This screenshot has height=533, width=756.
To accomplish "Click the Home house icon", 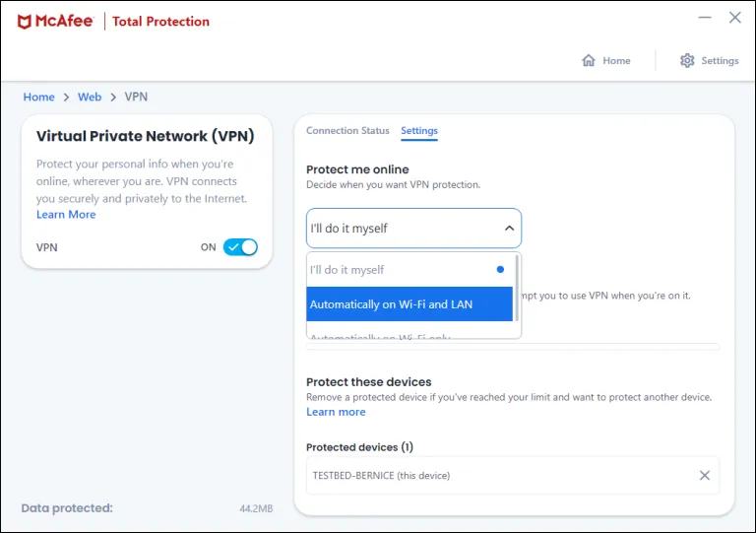I will point(589,60).
